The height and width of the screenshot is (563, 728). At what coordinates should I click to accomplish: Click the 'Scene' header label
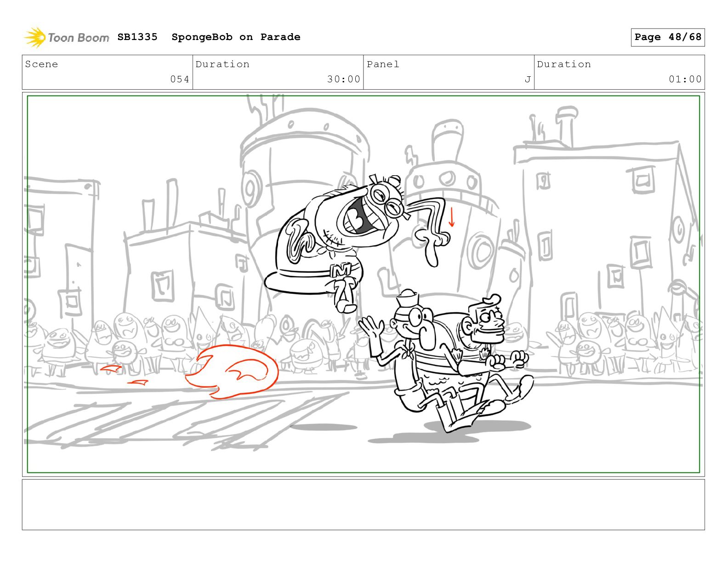pyautogui.click(x=41, y=64)
